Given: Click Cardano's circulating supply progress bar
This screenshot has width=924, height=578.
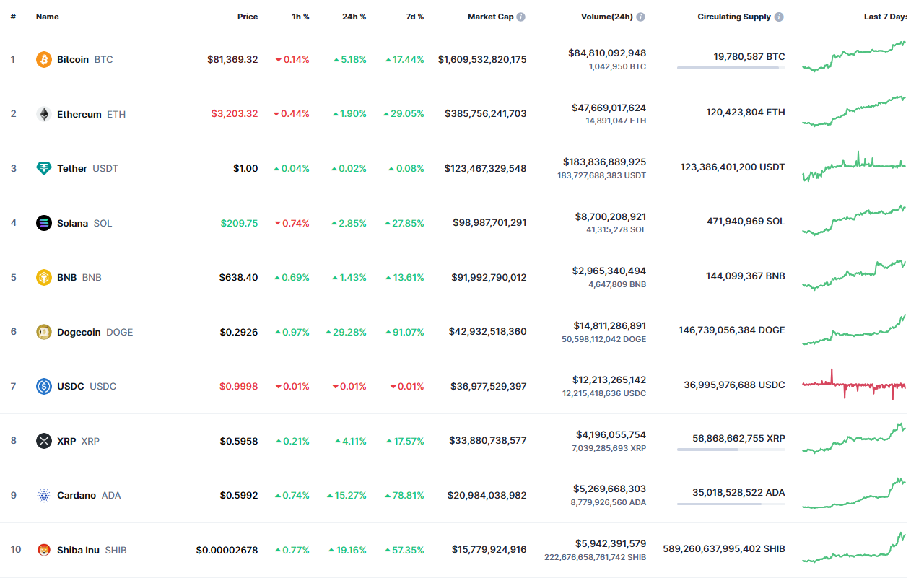Looking at the screenshot, I should 731,504.
